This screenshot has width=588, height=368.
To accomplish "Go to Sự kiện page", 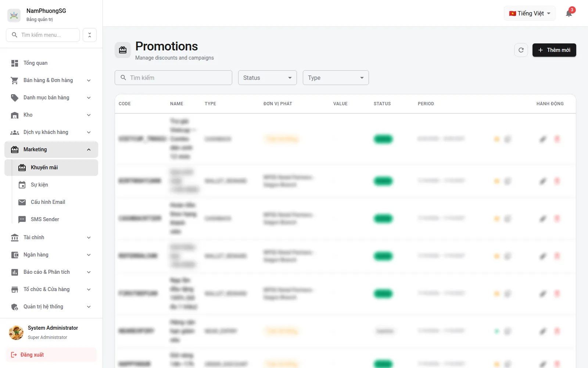I will click(55, 185).
